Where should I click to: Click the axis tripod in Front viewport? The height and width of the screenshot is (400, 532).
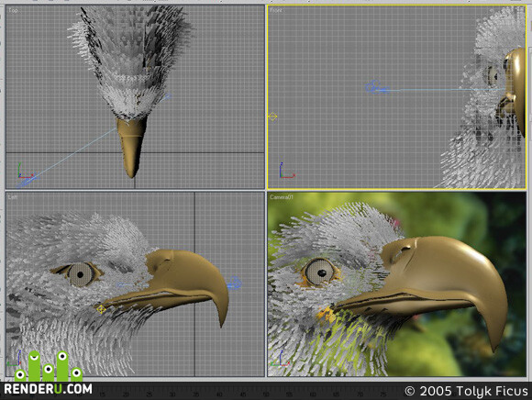click(286, 171)
